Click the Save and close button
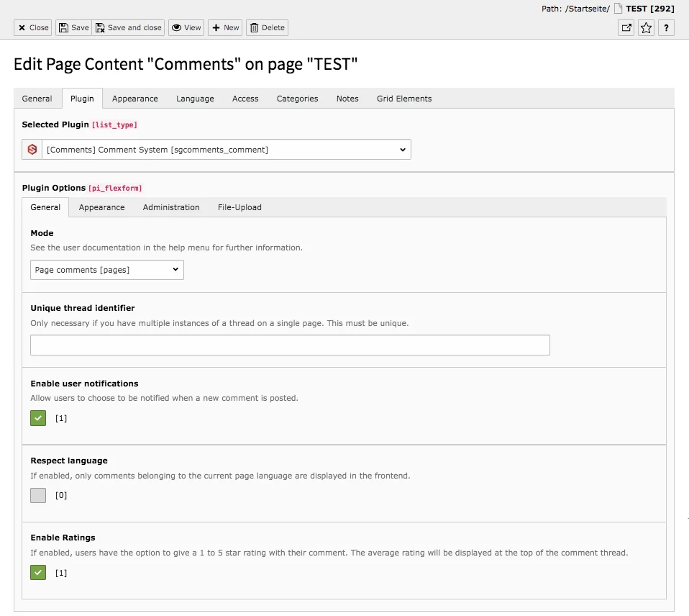Viewport: 689px width, 616px height. click(x=128, y=27)
